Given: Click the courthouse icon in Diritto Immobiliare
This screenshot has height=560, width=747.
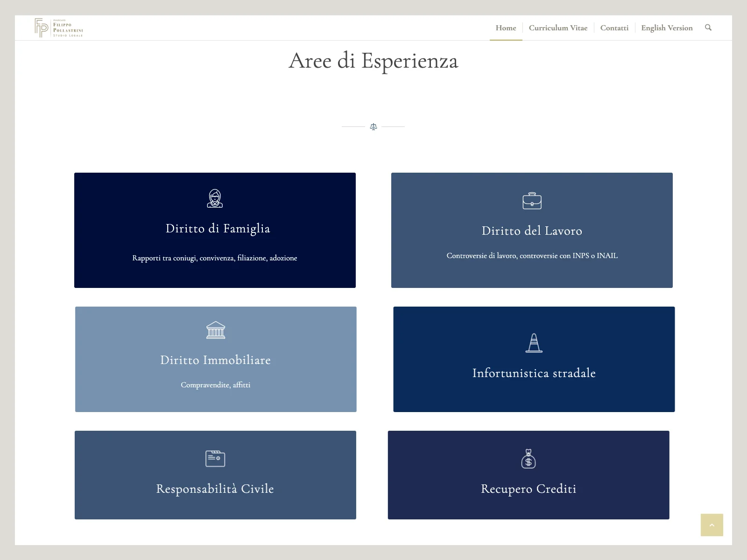Looking at the screenshot, I should coord(216,330).
